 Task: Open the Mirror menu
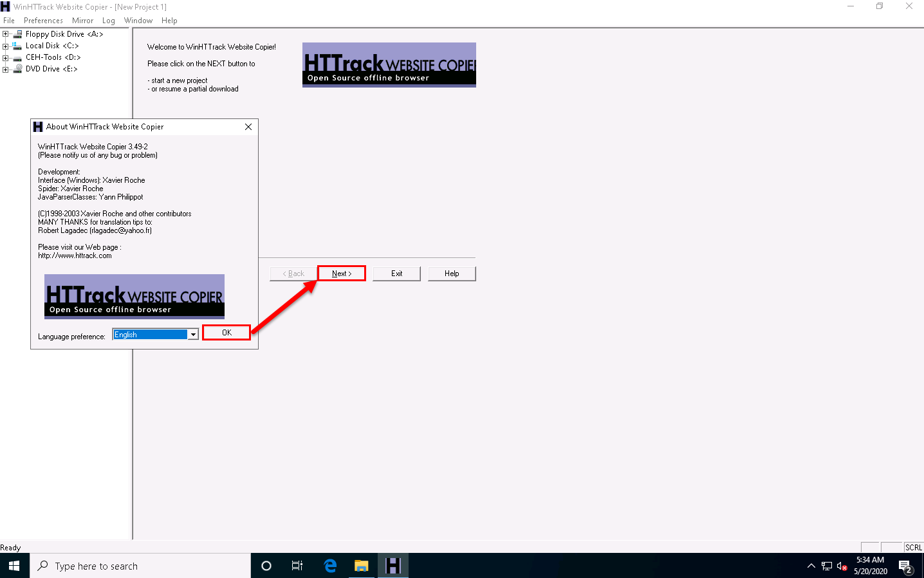coord(82,21)
